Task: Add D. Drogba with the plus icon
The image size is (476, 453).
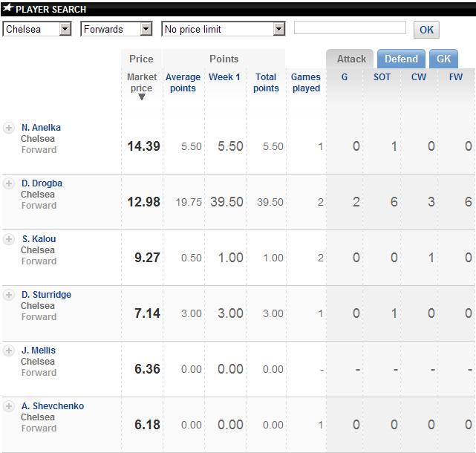Action: 8,183
